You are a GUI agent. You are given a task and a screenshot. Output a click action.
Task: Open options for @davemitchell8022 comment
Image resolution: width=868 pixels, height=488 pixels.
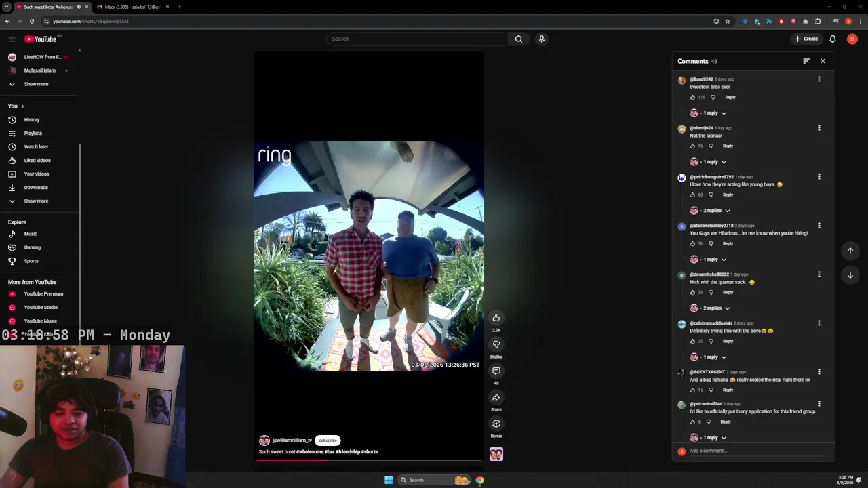pyautogui.click(x=819, y=274)
